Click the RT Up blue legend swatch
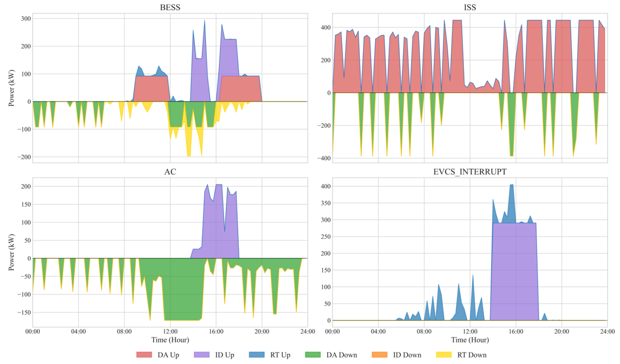Viewport: 620px width, 364px height. (x=256, y=355)
